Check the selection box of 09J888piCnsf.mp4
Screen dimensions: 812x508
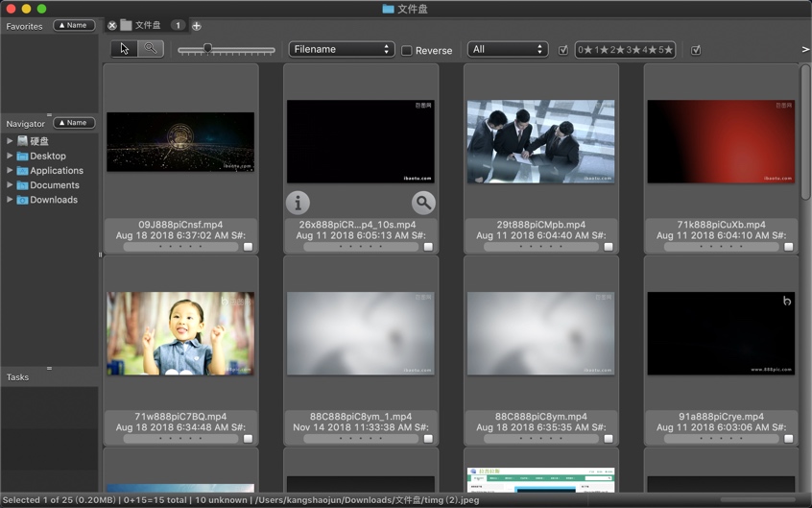tap(248, 247)
